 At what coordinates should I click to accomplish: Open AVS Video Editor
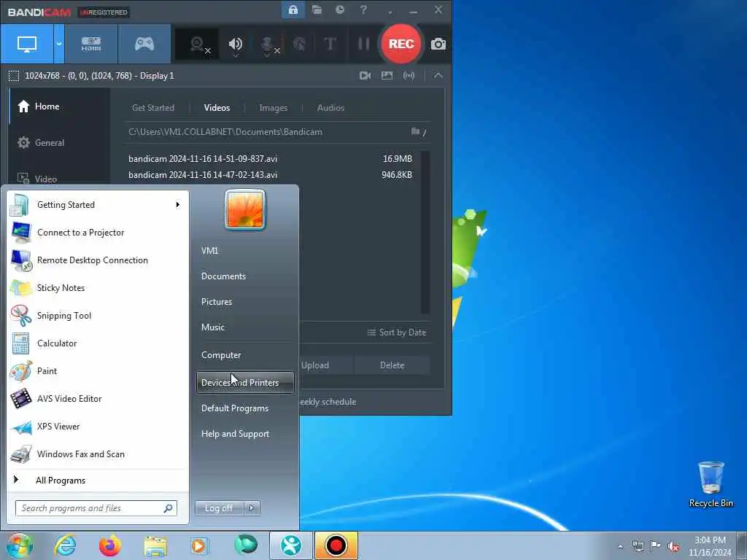(98, 399)
